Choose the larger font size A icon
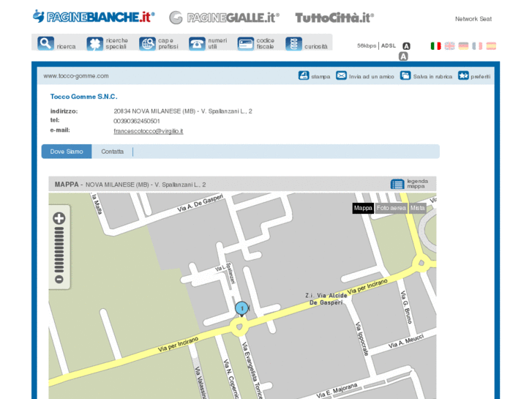The image size is (532, 399). tap(403, 56)
